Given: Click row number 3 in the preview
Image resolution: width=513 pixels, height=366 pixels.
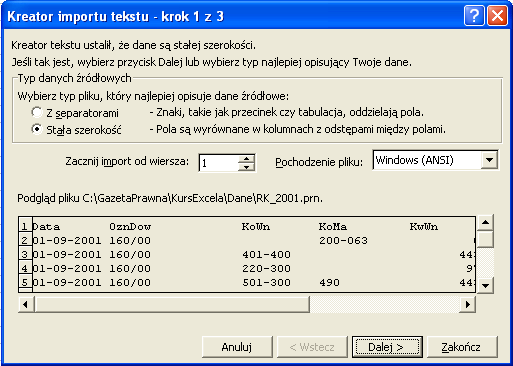Looking at the screenshot, I should point(25,255).
